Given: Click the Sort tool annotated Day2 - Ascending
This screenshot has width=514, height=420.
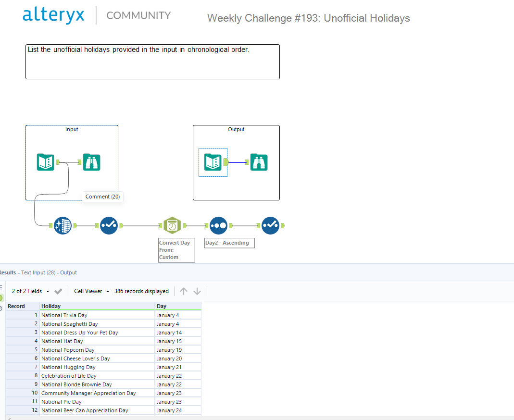Looking at the screenshot, I should [219, 225].
